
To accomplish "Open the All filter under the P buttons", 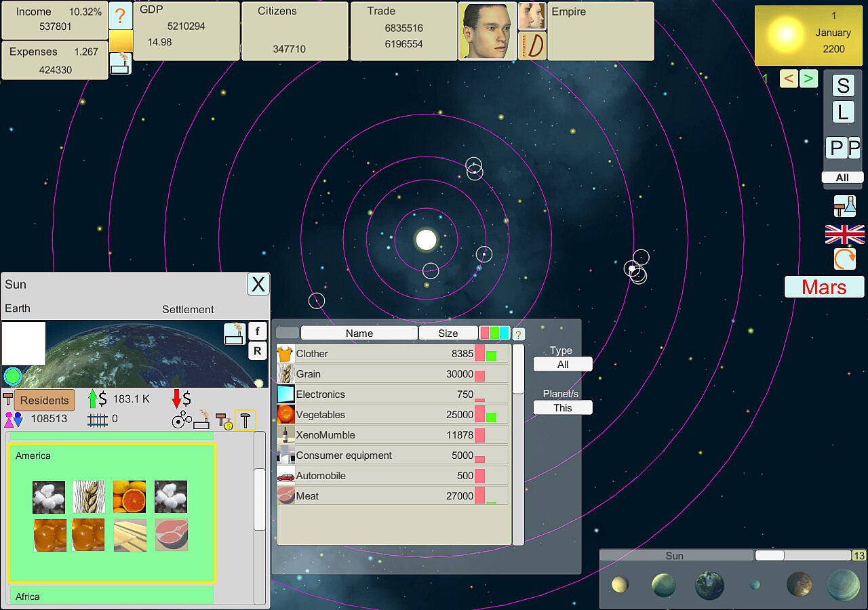I will click(x=842, y=178).
